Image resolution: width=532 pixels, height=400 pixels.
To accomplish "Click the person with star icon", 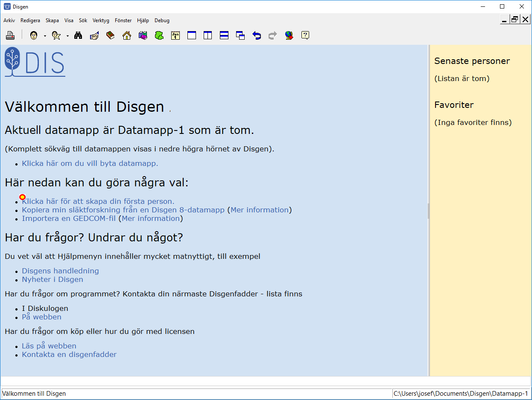I will pos(56,35).
